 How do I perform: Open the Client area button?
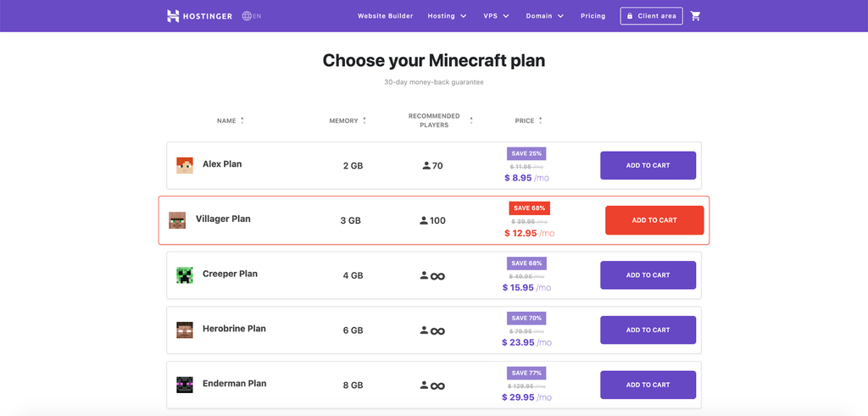(x=651, y=16)
